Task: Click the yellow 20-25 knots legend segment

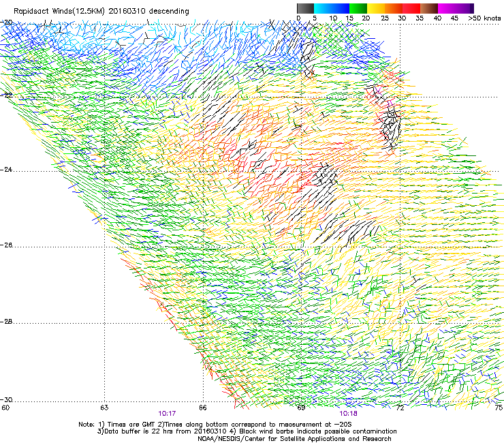Action: [376, 8]
